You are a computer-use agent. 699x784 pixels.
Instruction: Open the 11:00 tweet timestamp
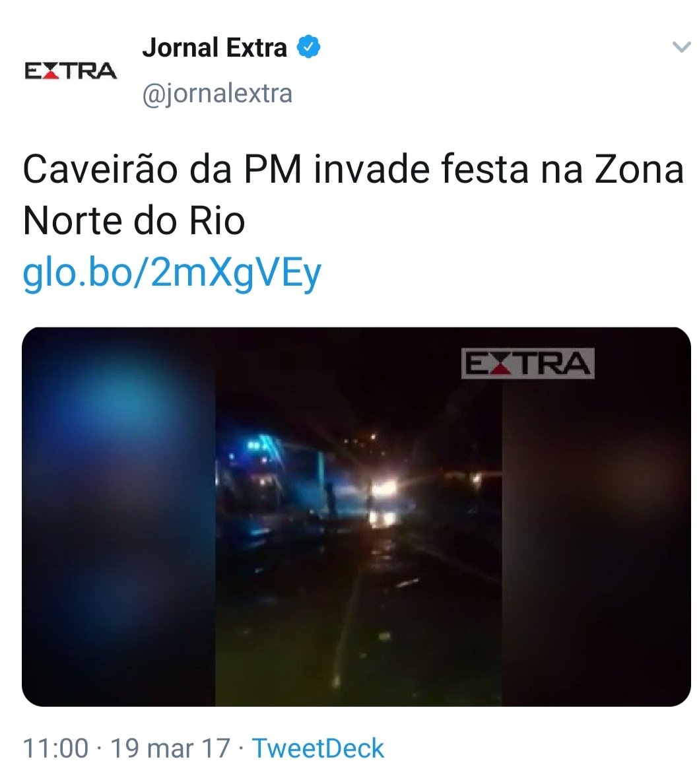click(x=55, y=748)
